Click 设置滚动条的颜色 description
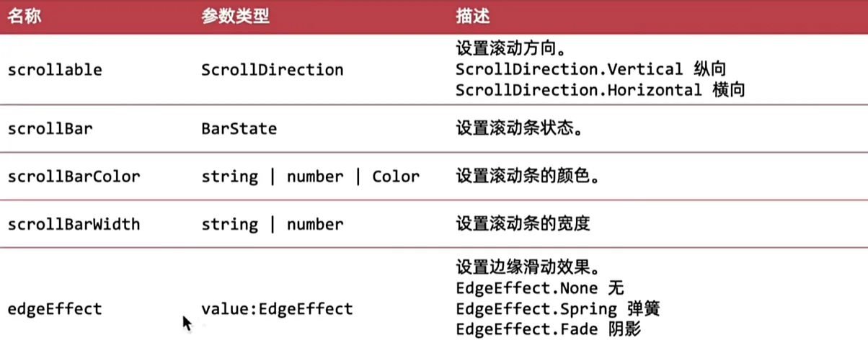The height and width of the screenshot is (348, 868). 528,177
